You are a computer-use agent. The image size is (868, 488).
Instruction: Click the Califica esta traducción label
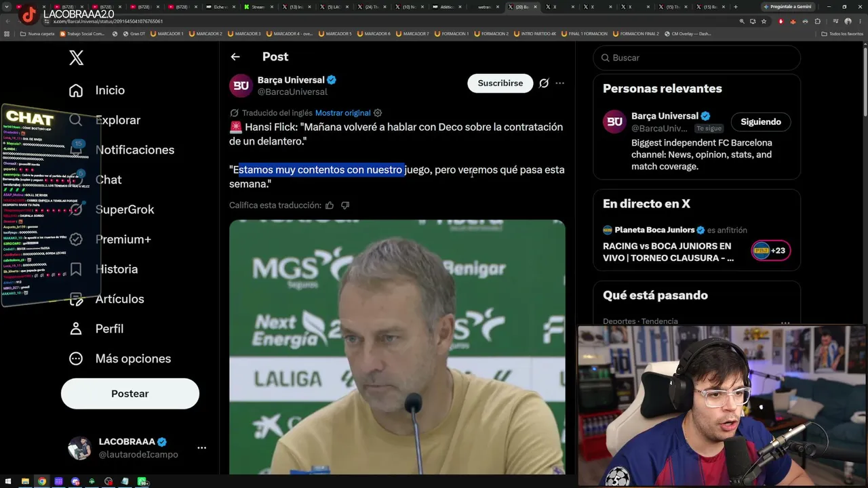click(x=275, y=205)
